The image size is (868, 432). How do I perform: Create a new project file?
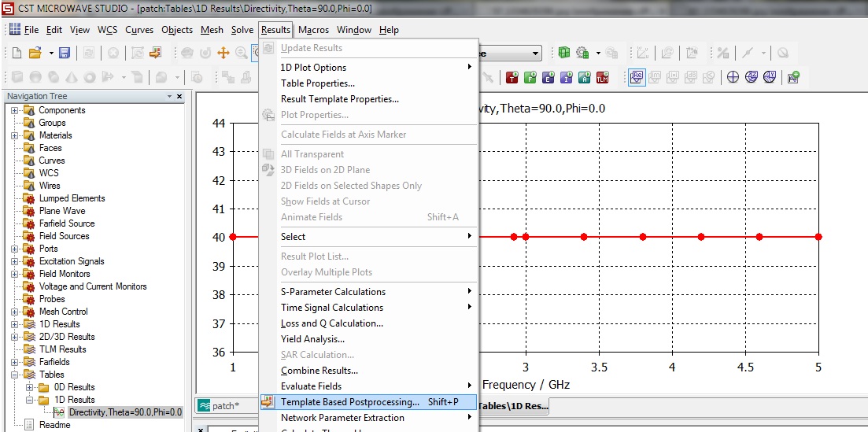click(17, 54)
